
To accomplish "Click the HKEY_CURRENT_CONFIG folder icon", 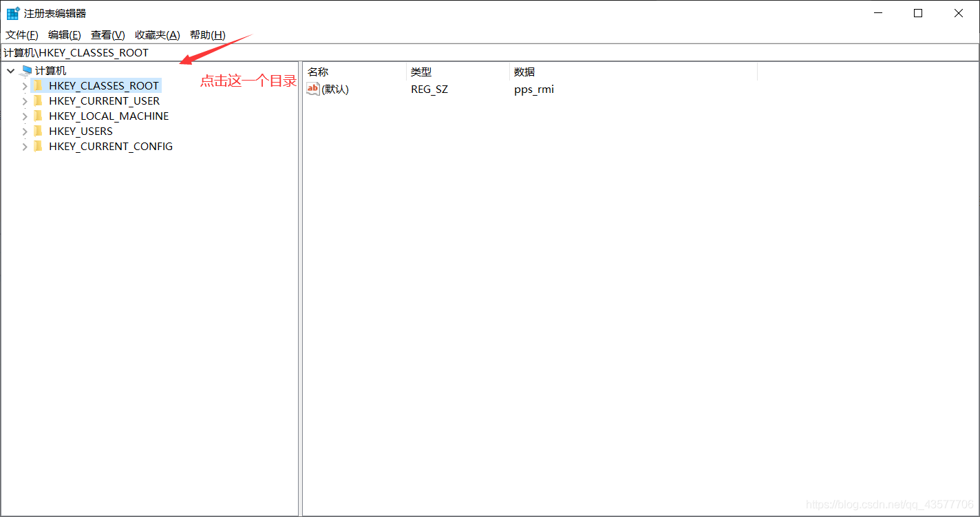I will pos(38,146).
